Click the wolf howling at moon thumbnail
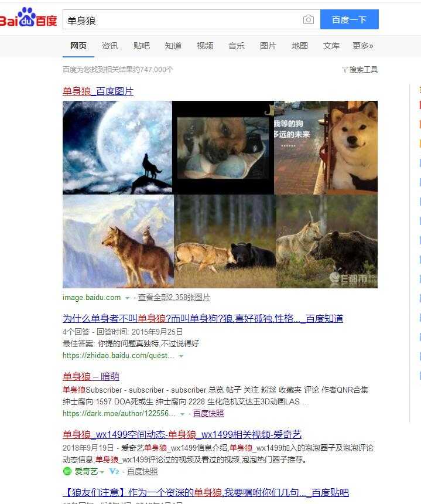The image size is (421, 504). click(x=117, y=148)
